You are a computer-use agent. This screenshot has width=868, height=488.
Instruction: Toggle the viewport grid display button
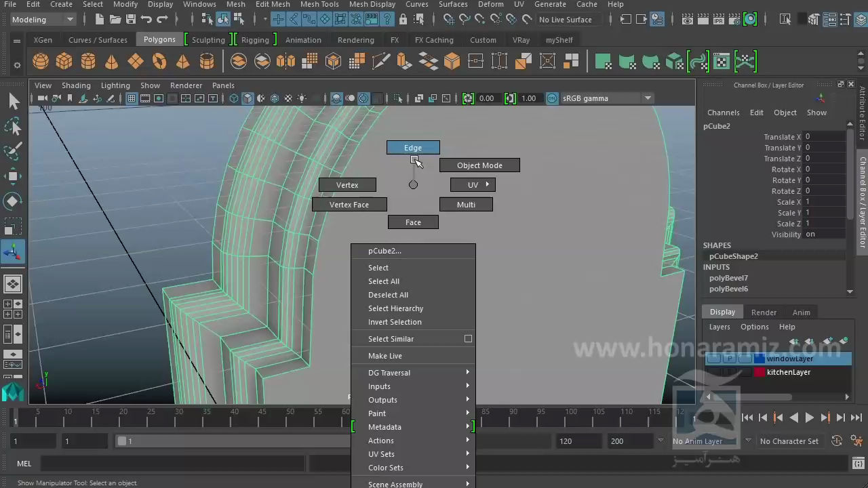tap(132, 98)
